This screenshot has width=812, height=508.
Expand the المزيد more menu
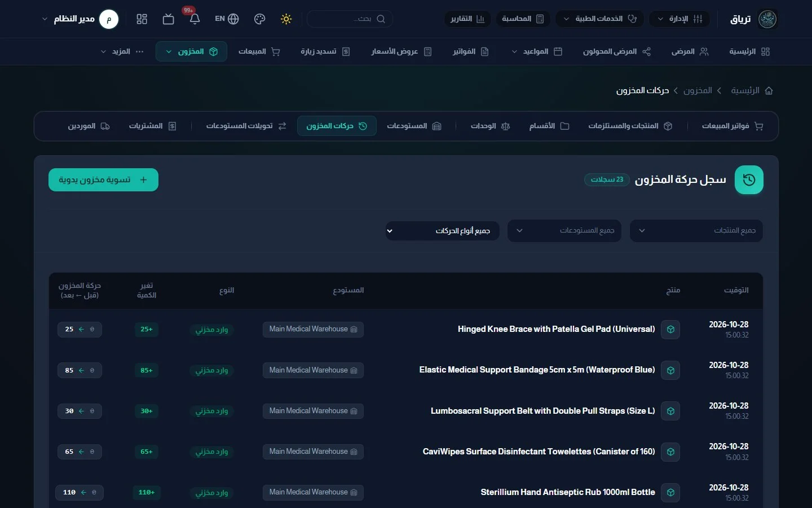click(x=122, y=51)
